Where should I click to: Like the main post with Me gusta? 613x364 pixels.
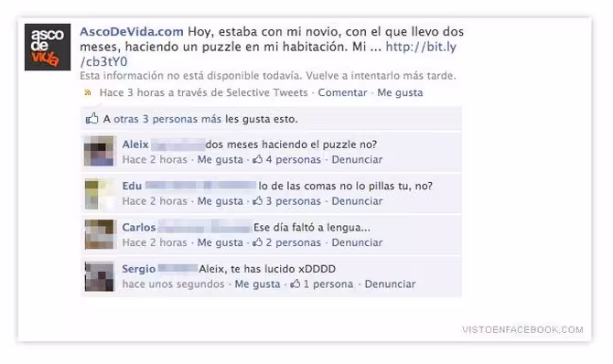(400, 92)
